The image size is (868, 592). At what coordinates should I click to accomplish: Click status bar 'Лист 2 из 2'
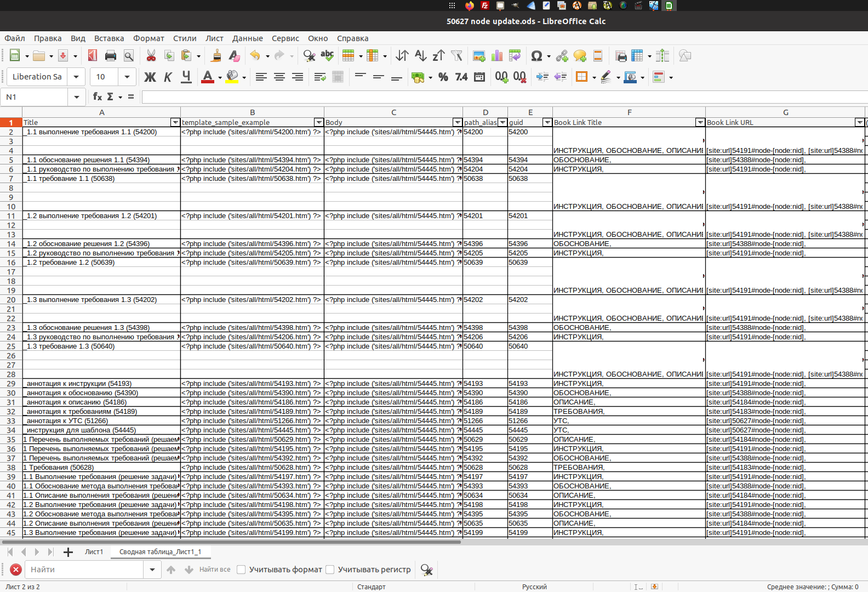coord(22,587)
